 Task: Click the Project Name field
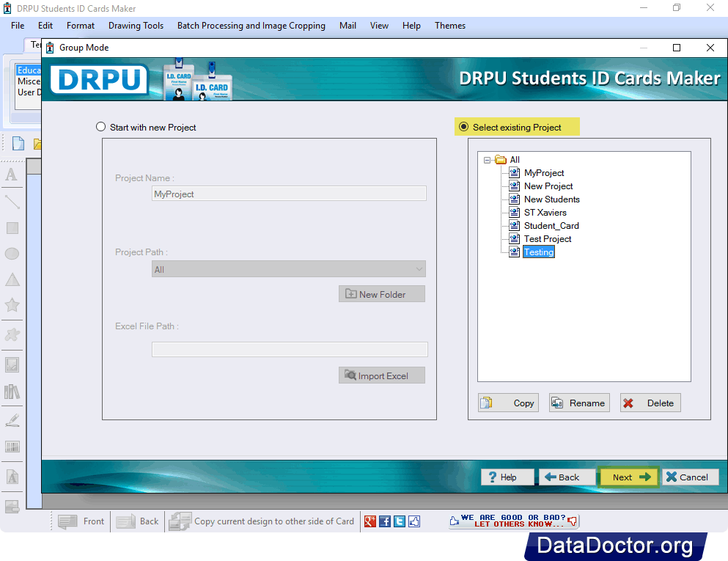pyautogui.click(x=289, y=194)
